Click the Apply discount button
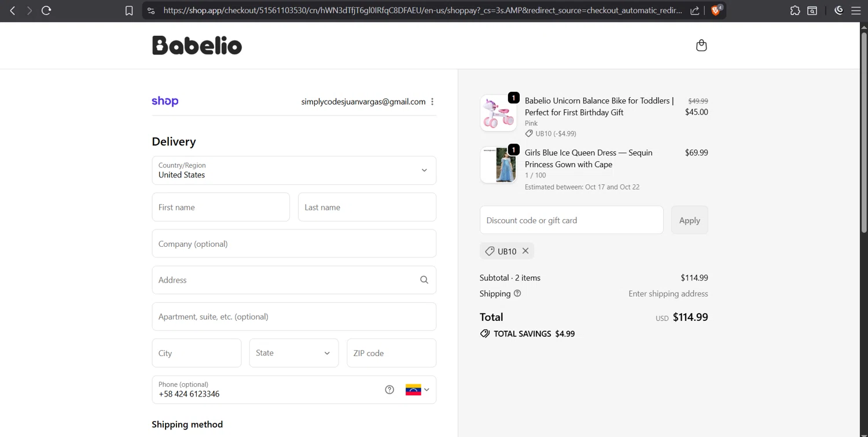Screen dimensions: 868x437 (x=690, y=220)
